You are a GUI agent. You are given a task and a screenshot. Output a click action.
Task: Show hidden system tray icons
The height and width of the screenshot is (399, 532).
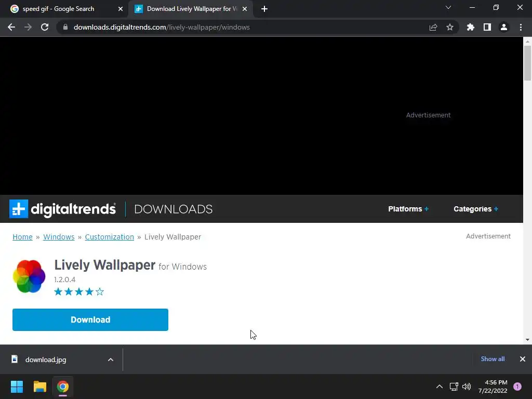coord(440,387)
